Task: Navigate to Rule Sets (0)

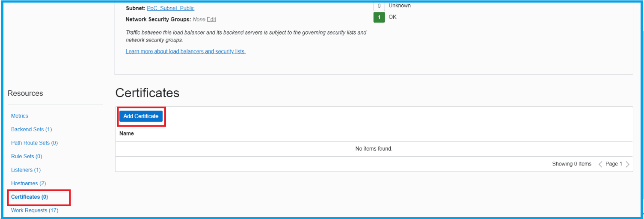Action: point(27,157)
